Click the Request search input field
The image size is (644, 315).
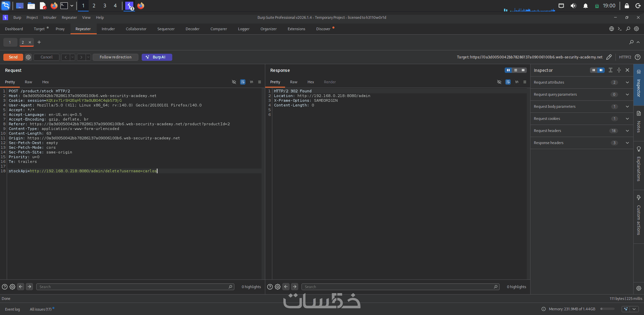pos(135,287)
